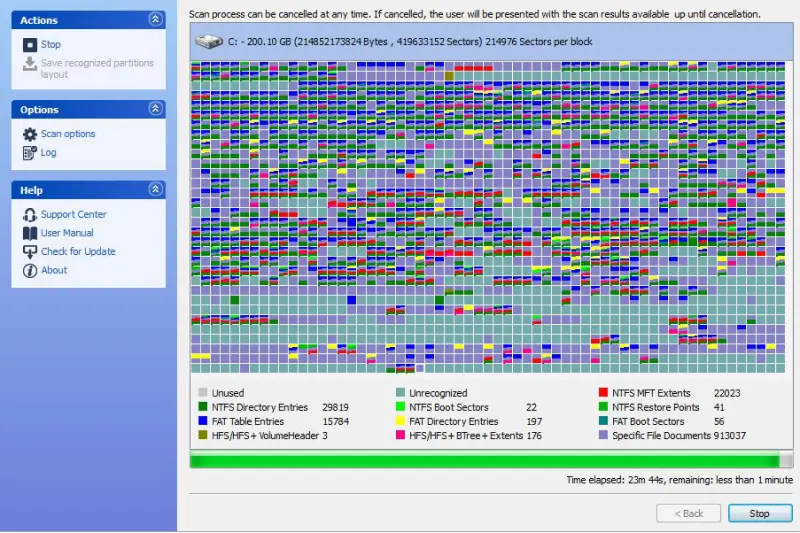
Task: Click the NTFS Restore Points green swatch
Action: (x=603, y=407)
